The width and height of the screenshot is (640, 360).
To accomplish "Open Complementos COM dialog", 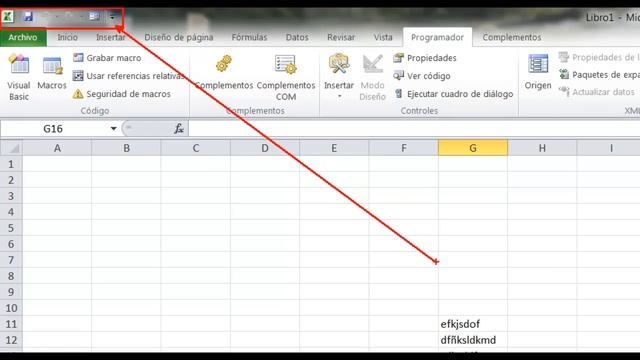I will [x=286, y=78].
